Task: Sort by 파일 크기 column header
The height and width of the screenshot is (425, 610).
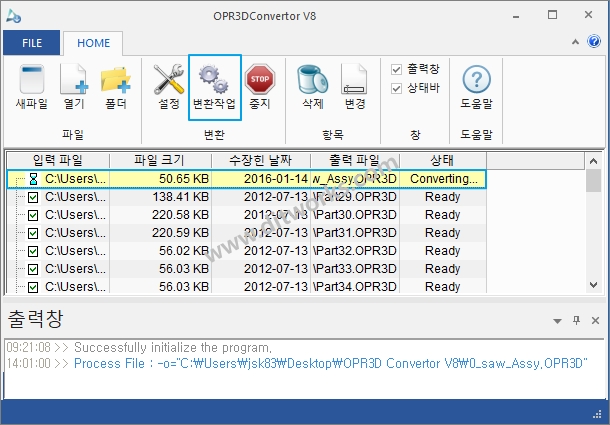Action: [160, 160]
